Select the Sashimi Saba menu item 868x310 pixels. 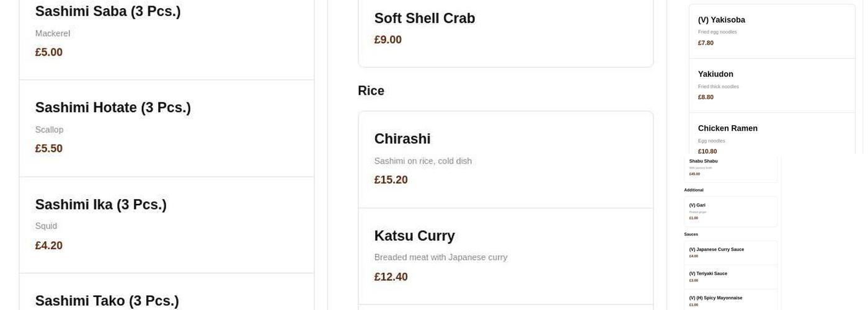[x=107, y=12]
